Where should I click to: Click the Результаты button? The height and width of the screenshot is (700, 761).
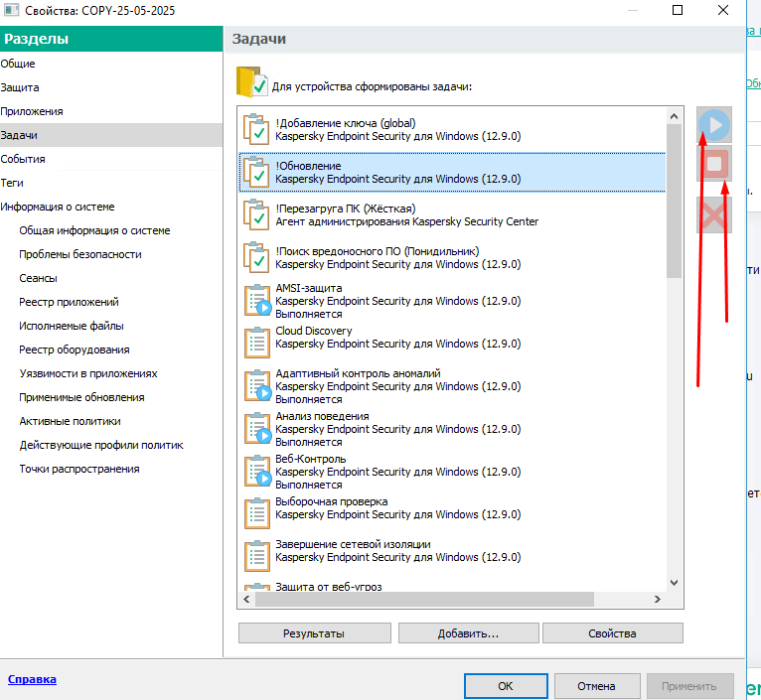point(314,633)
